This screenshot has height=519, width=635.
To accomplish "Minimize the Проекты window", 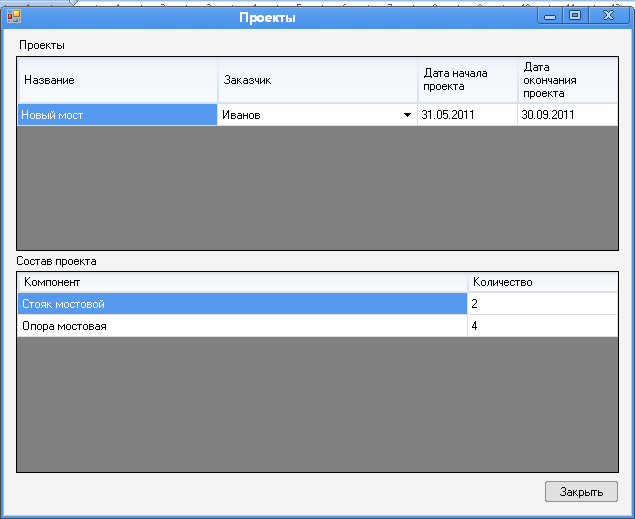I will 550,16.
